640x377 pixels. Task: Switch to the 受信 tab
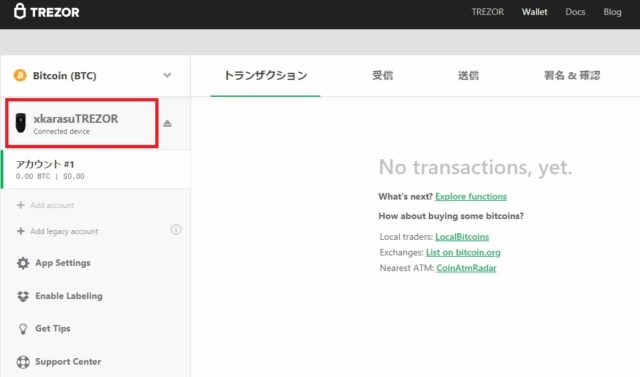382,75
